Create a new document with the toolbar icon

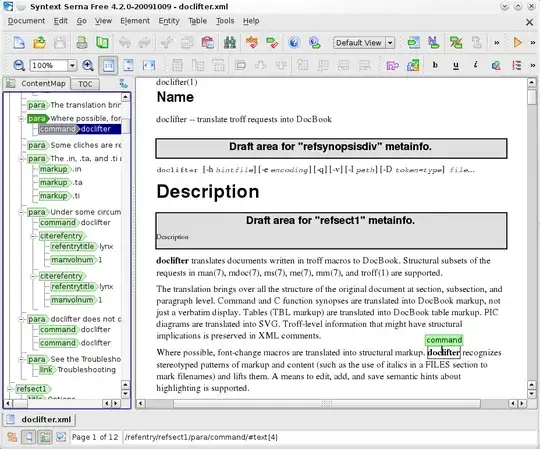(19, 43)
